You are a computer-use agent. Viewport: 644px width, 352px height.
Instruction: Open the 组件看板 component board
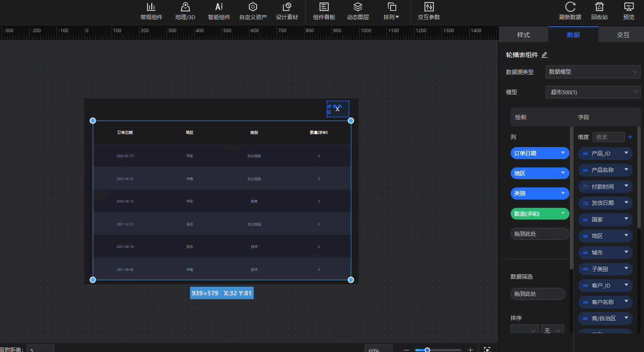tap(324, 11)
